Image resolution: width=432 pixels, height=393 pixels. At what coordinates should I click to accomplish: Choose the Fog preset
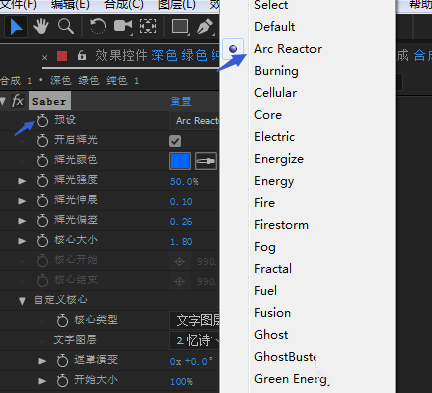coord(265,247)
